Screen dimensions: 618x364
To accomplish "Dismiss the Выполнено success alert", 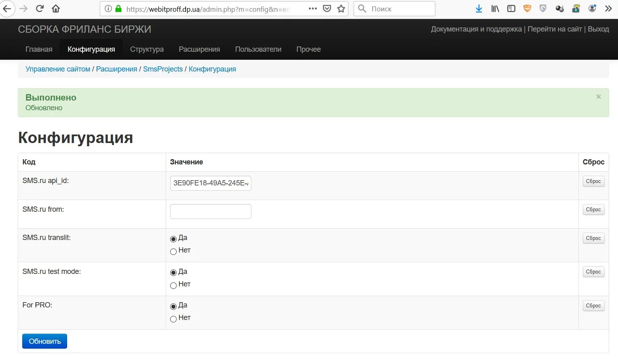I will (x=599, y=97).
